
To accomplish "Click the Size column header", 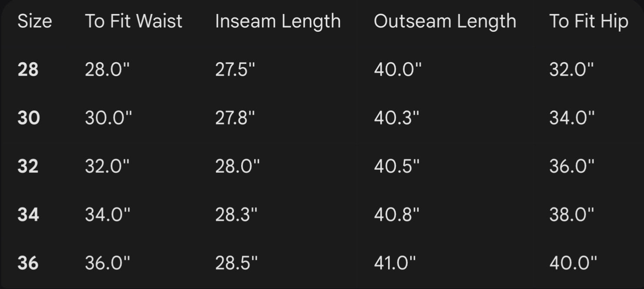I will click(34, 21).
